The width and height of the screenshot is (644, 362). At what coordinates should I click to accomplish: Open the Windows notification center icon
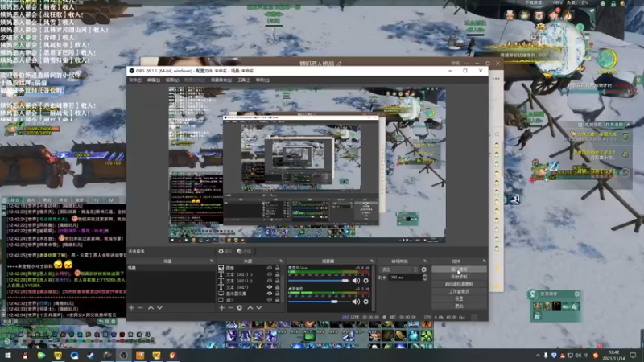[x=633, y=356]
